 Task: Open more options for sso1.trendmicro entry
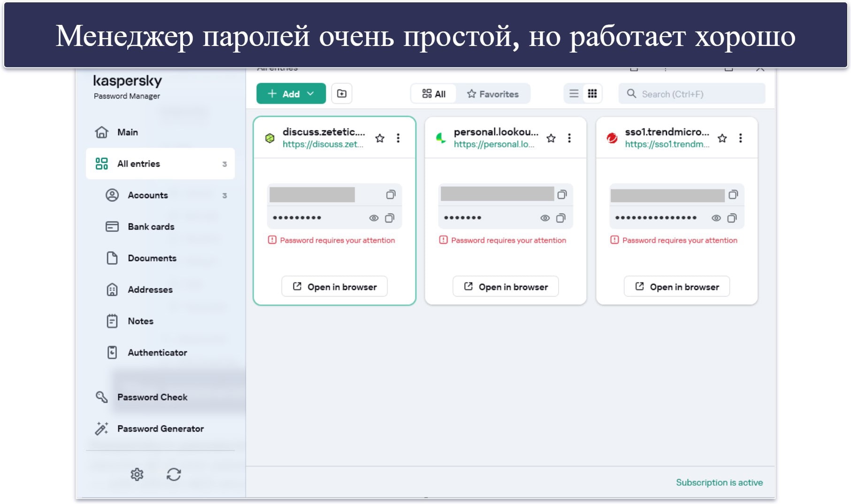pyautogui.click(x=741, y=138)
